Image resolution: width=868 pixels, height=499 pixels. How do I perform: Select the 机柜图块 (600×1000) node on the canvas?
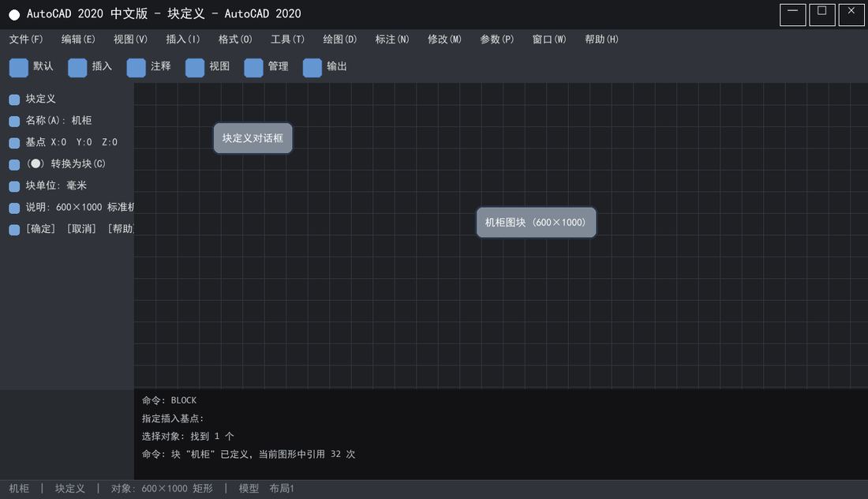coord(536,222)
